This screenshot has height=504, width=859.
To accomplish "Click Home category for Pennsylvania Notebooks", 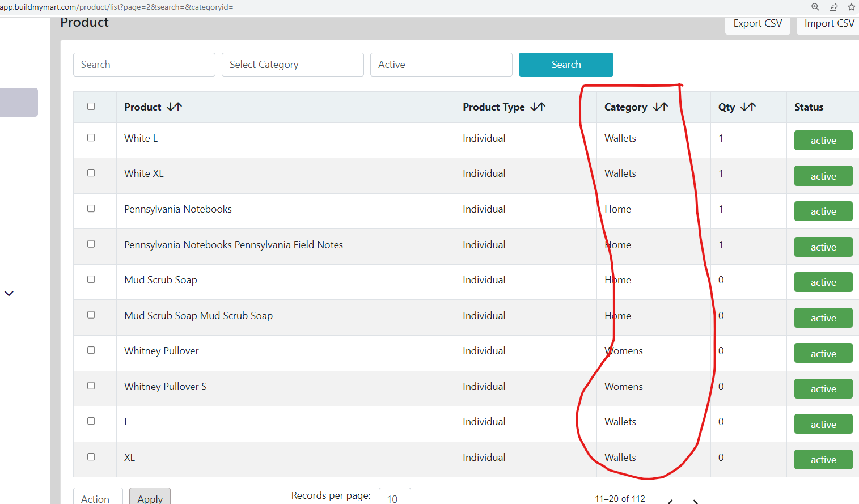I will [x=617, y=209].
